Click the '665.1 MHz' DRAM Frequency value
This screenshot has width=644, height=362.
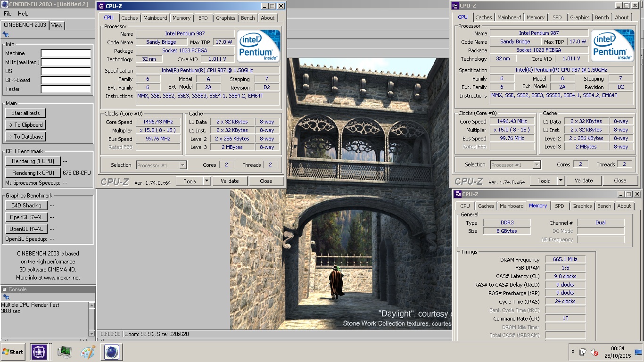565,260
